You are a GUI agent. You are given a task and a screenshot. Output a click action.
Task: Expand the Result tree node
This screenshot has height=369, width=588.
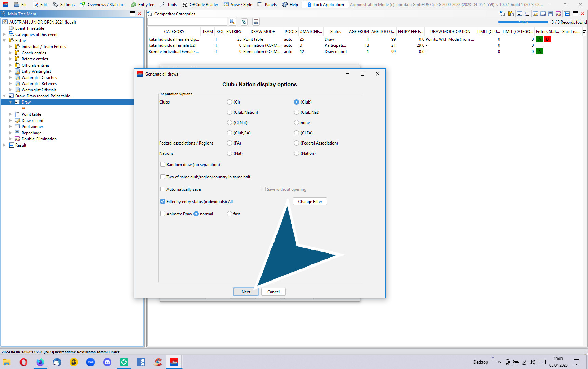(x=4, y=145)
